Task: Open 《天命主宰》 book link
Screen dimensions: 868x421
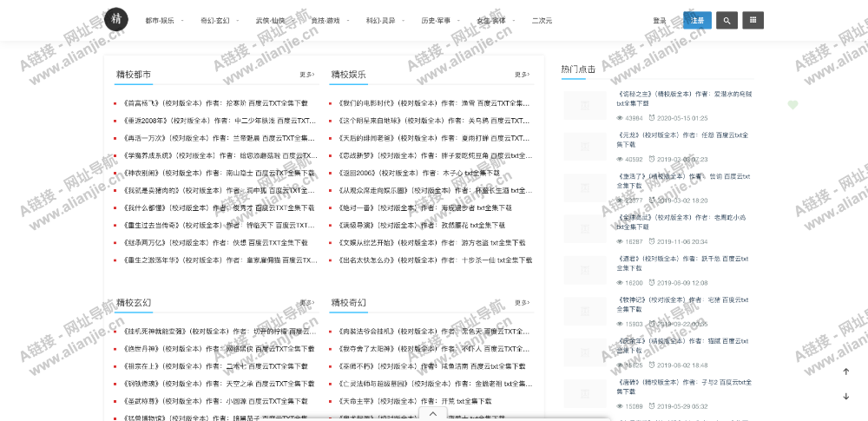Action: tap(414, 401)
